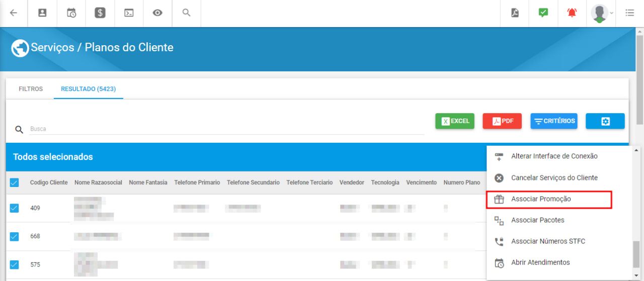Uncheck the row for client 575
Image resolution: width=644 pixels, height=281 pixels.
(x=14, y=264)
